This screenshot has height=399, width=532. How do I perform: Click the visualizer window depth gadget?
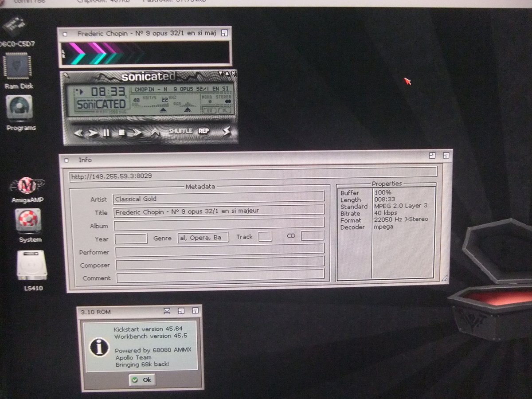(224, 33)
